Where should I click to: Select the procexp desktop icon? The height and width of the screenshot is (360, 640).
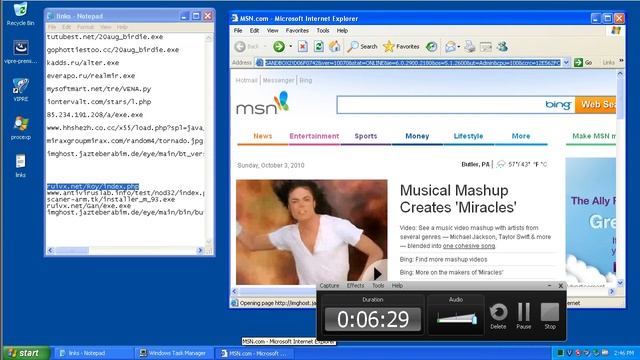[21, 127]
